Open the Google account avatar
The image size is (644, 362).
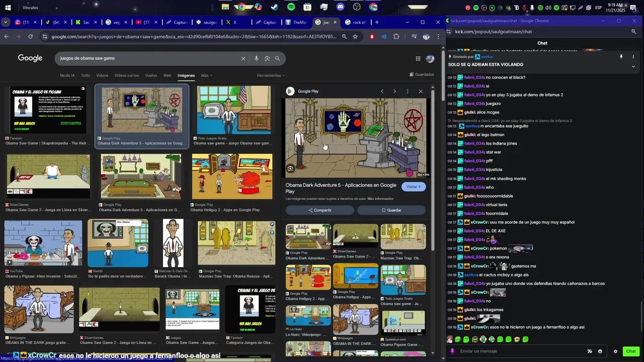tap(430, 58)
